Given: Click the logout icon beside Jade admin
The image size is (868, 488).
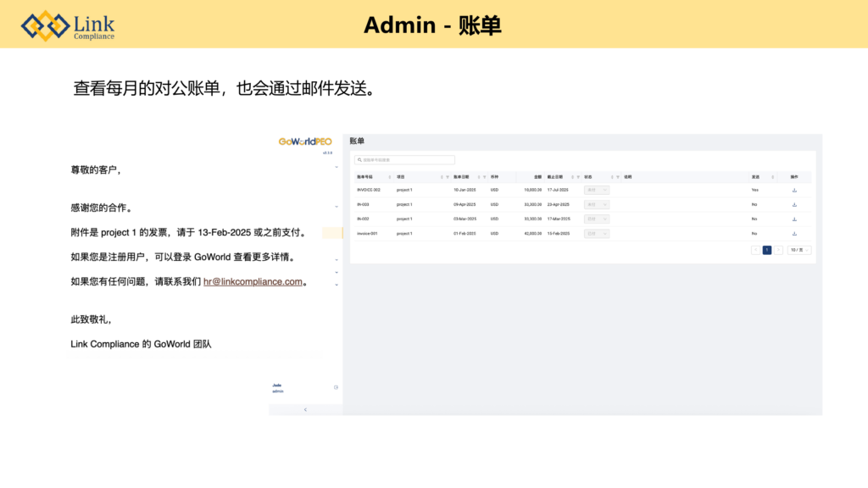Looking at the screenshot, I should [336, 387].
